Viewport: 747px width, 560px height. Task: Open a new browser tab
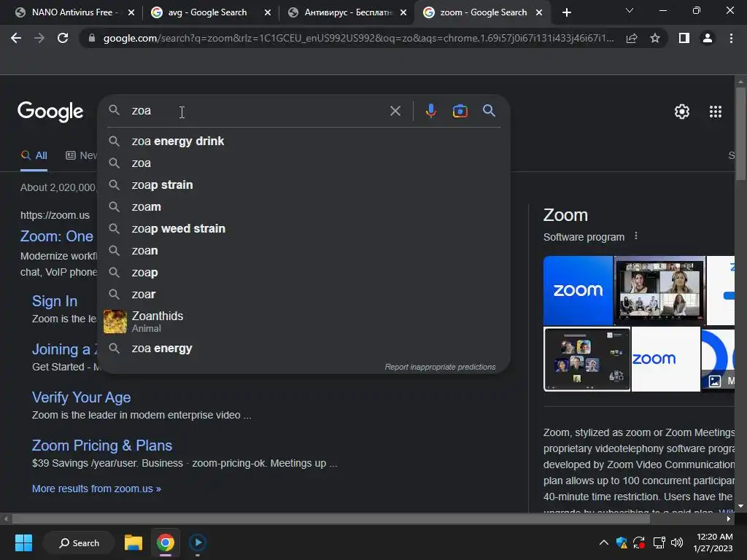coord(566,12)
